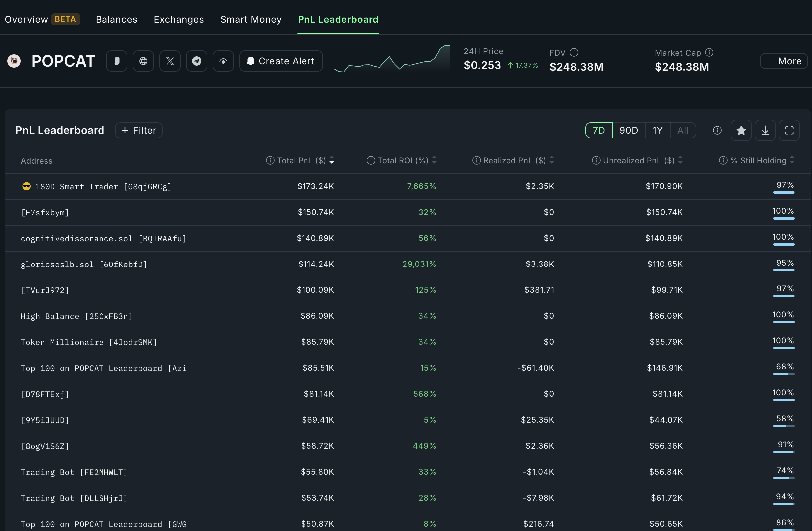Add a filter with Filter button

click(139, 131)
